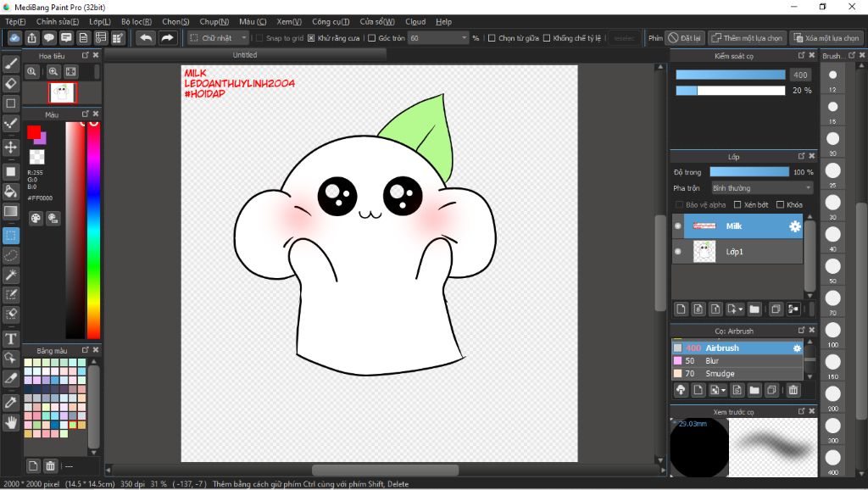
Task: Zoom in using navigator magnifier plus icon
Action: click(53, 71)
